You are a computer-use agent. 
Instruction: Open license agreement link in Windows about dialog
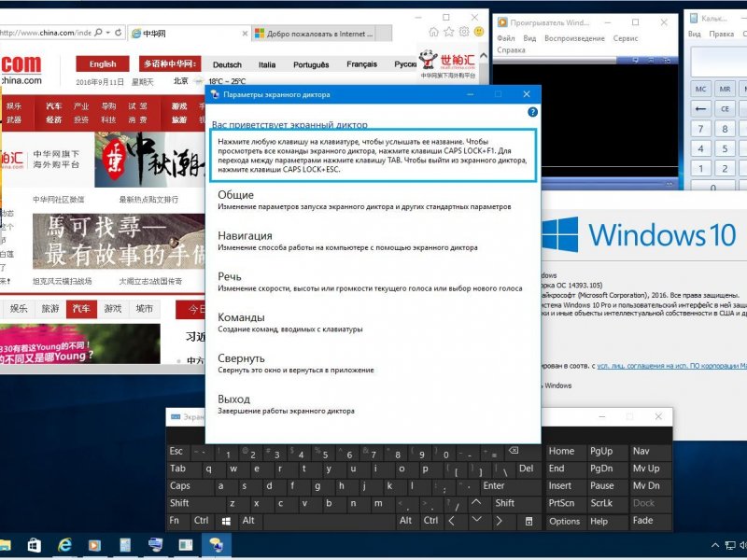[671, 366]
